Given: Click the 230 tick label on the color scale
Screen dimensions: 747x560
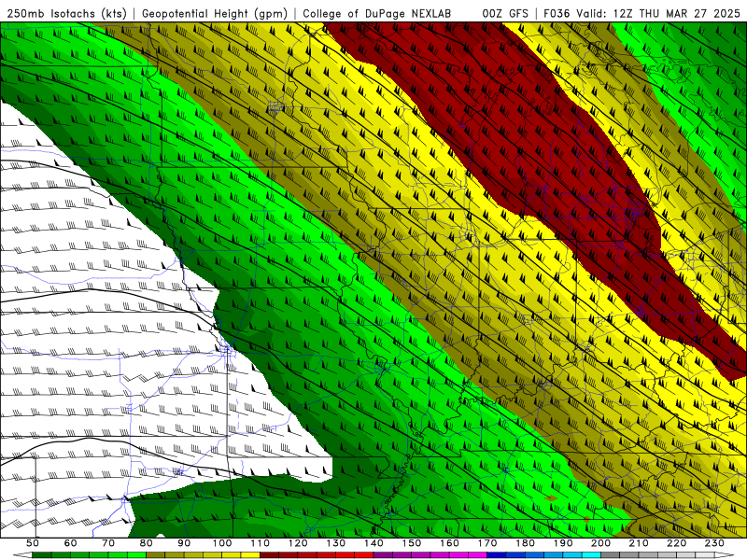Looking at the screenshot, I should coord(714,543).
